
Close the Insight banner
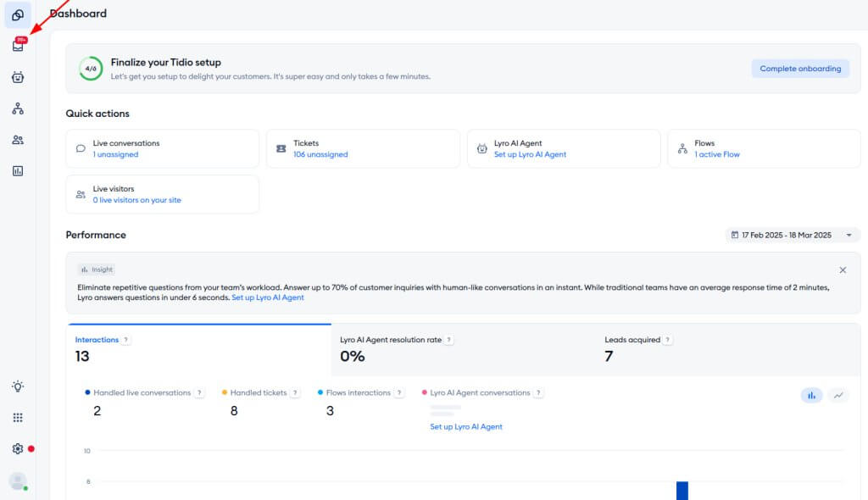(843, 270)
